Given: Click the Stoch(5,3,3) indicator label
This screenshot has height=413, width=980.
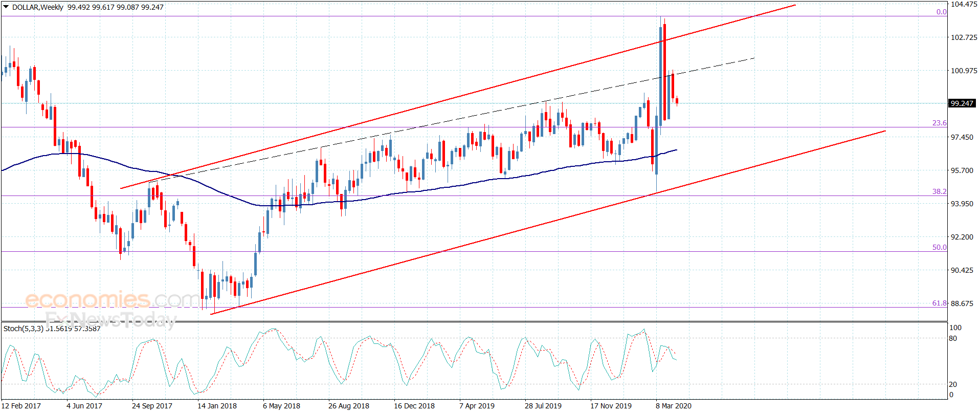Looking at the screenshot, I should point(24,329).
